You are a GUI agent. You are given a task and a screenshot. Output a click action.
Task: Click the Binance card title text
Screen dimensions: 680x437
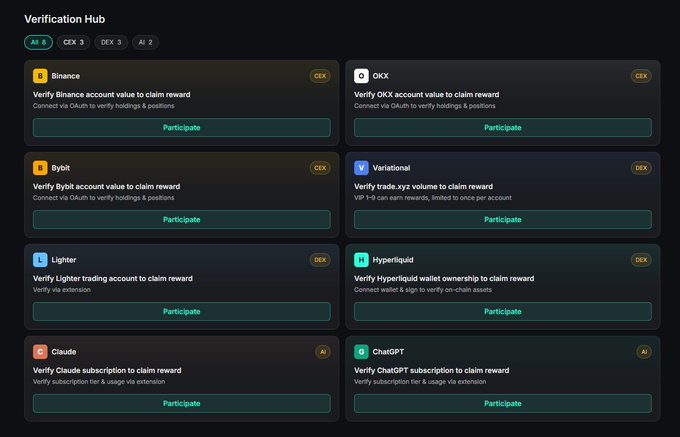(65, 76)
